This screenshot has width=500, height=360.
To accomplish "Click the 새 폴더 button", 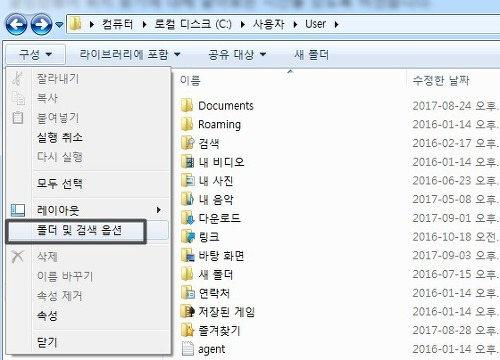I will point(311,54).
